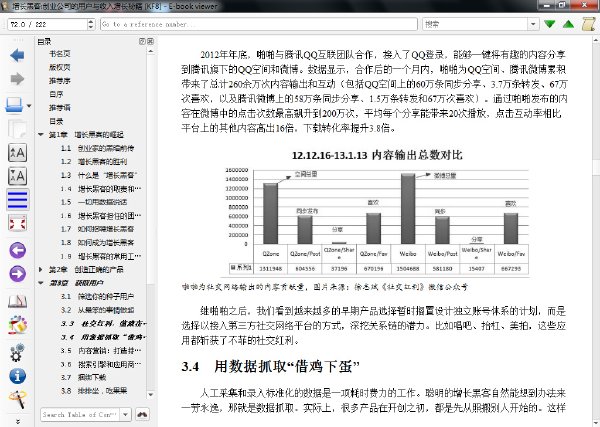The height and width of the screenshot is (427, 600).
Task: Click the colorful paint theme icon
Action: [17, 325]
